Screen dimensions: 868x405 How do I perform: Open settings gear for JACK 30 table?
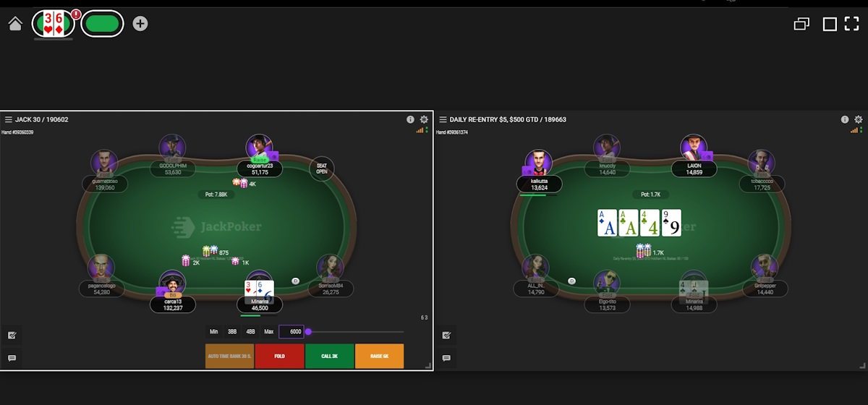point(424,119)
